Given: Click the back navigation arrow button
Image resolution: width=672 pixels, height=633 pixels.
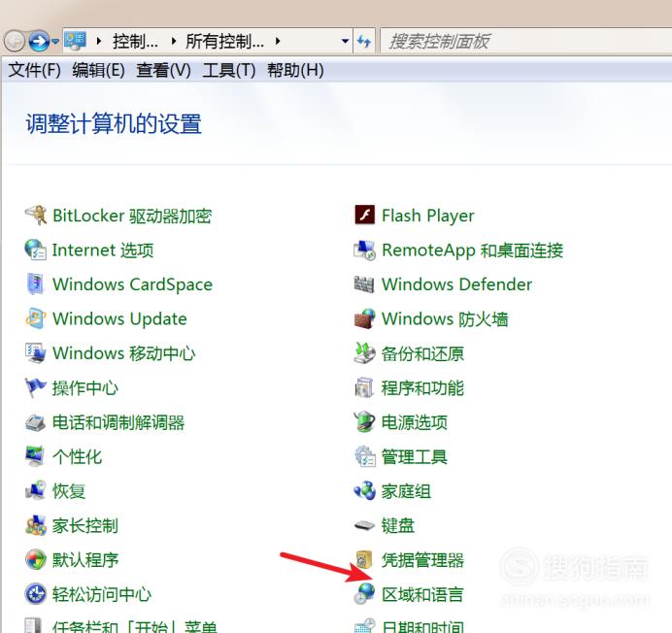Looking at the screenshot, I should (15, 41).
